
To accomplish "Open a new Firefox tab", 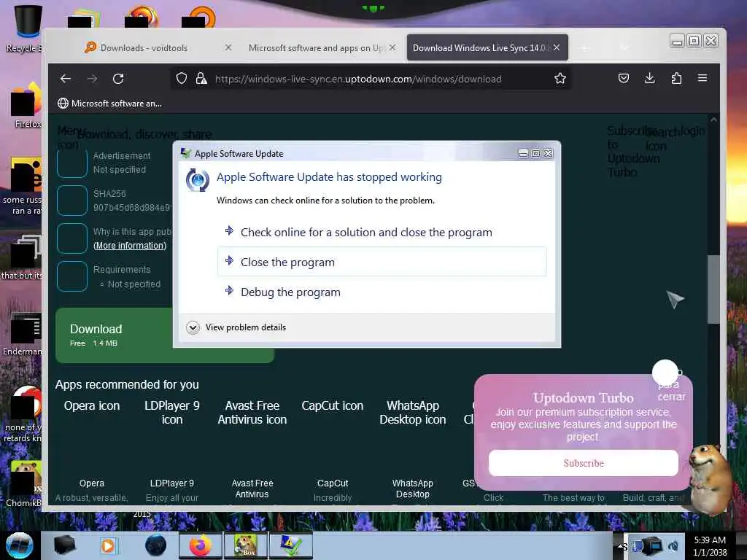I will point(584,47).
